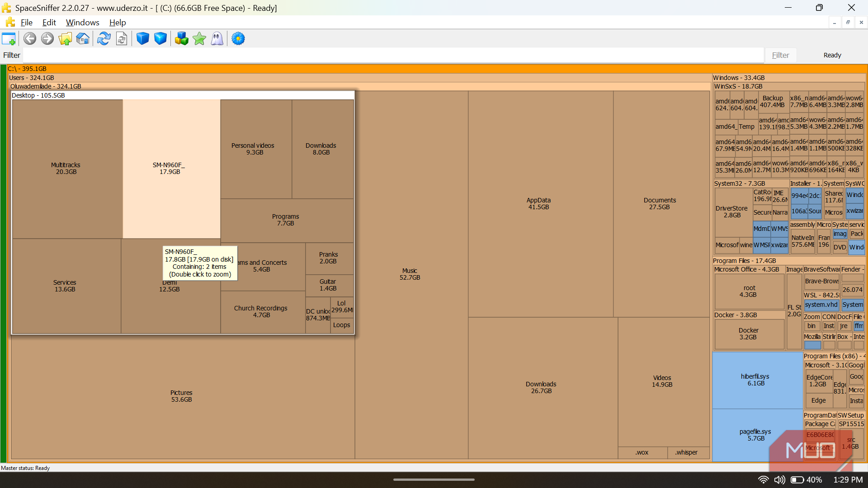Go back with the left arrow icon
The width and height of the screenshot is (868, 488).
(30, 39)
